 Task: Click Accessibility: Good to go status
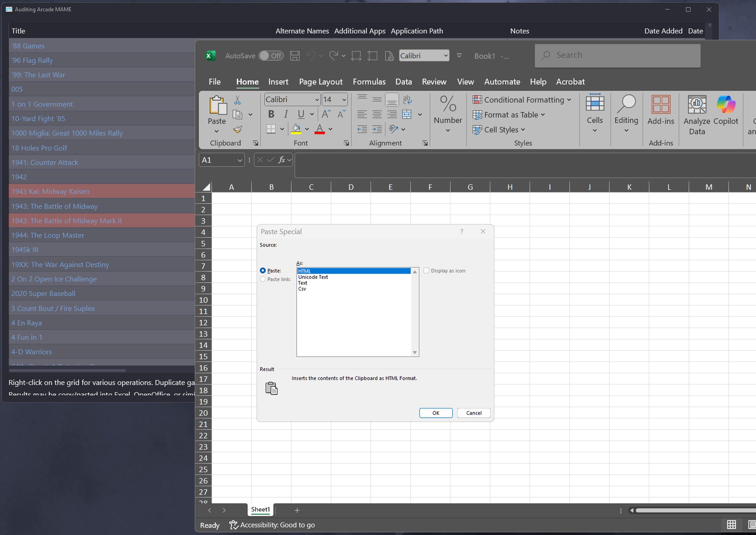[272, 525]
